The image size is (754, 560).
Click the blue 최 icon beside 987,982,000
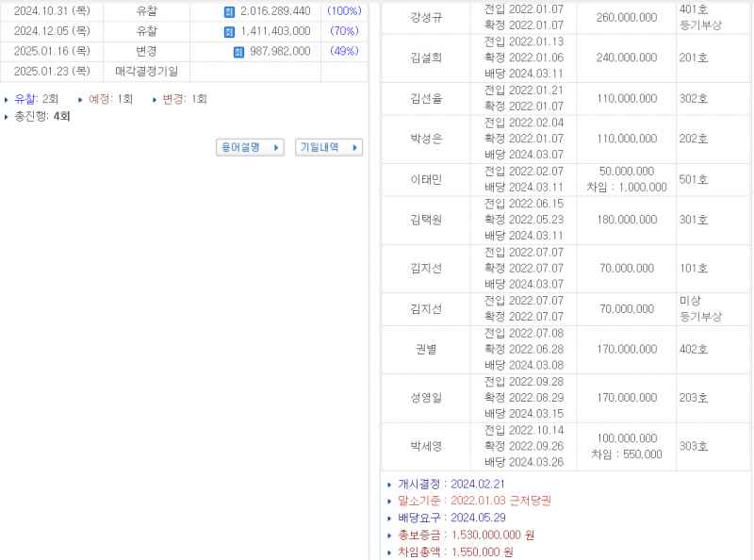pos(237,51)
